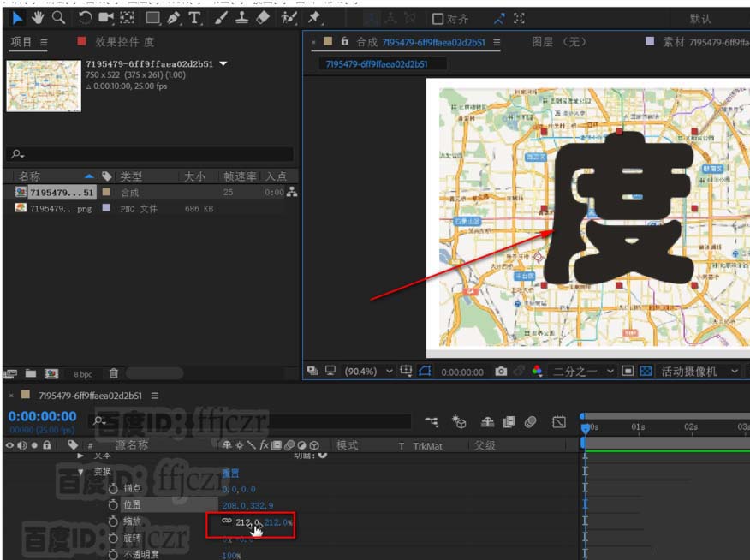Screen dimensions: 750x560
Task: Click the 8 bpc color depth button
Action: 82,374
